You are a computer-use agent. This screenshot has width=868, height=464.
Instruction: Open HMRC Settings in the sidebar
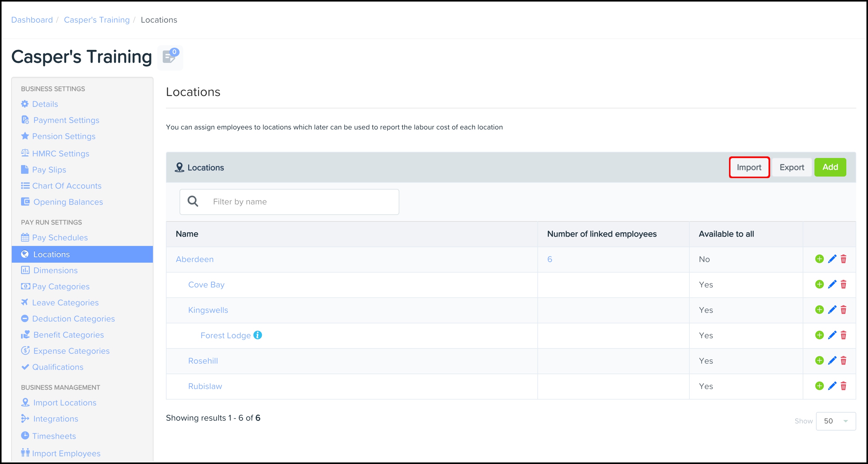pyautogui.click(x=61, y=154)
